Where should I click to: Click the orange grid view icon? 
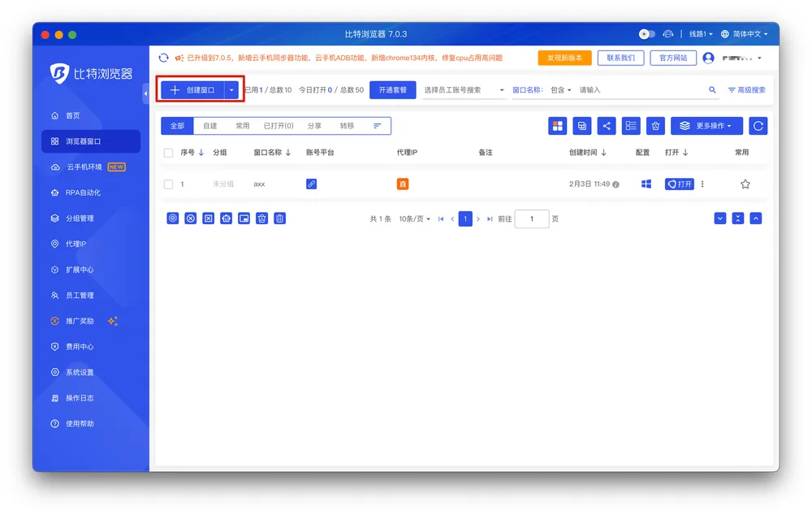(558, 126)
